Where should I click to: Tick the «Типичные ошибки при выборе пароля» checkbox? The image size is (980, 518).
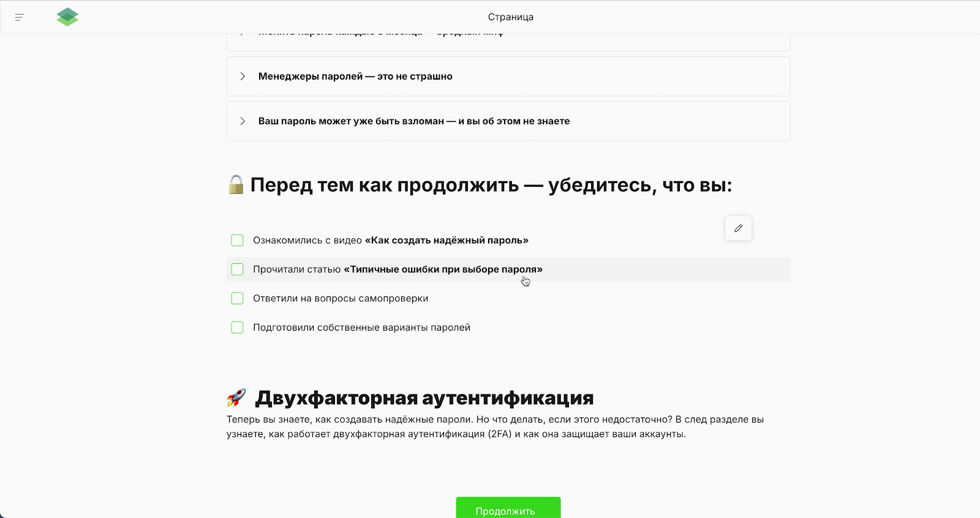coord(238,269)
